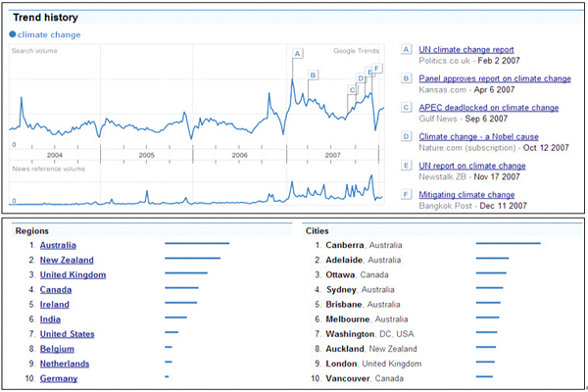
Task: Open the Germany region link
Action: [x=59, y=378]
